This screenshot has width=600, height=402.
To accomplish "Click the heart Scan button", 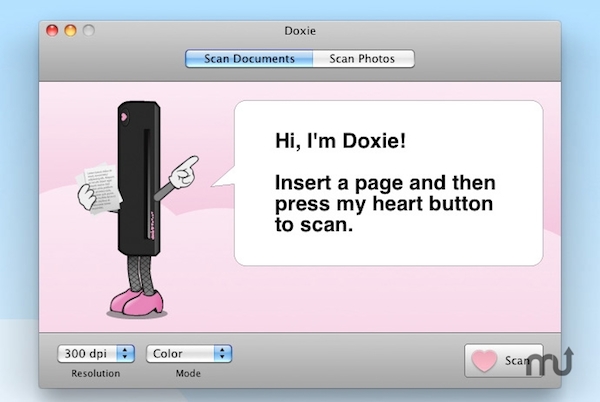I will click(504, 360).
